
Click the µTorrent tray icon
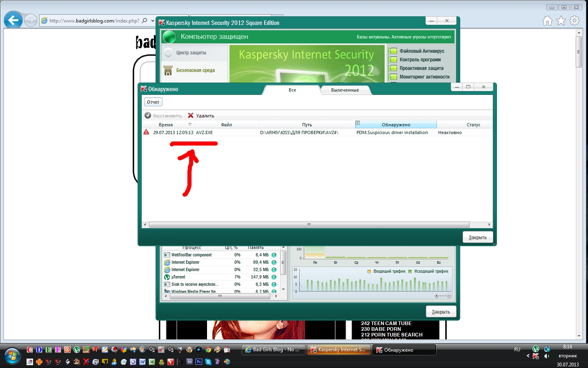536,349
